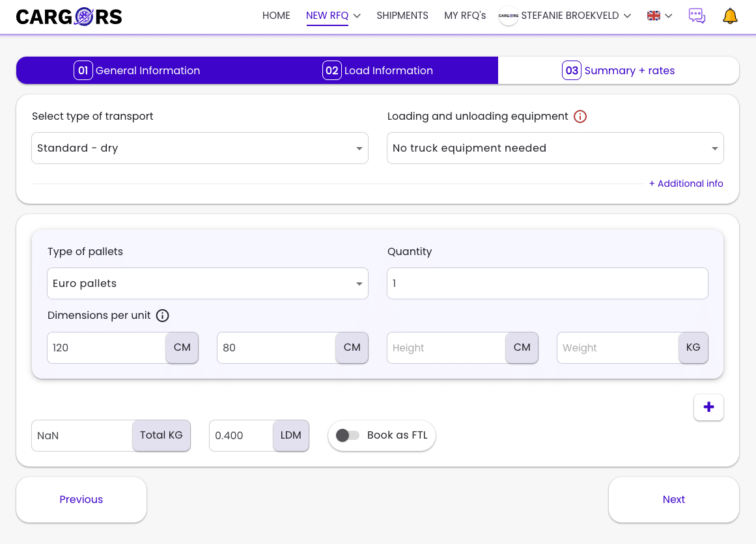Open the notifications bell

730,16
